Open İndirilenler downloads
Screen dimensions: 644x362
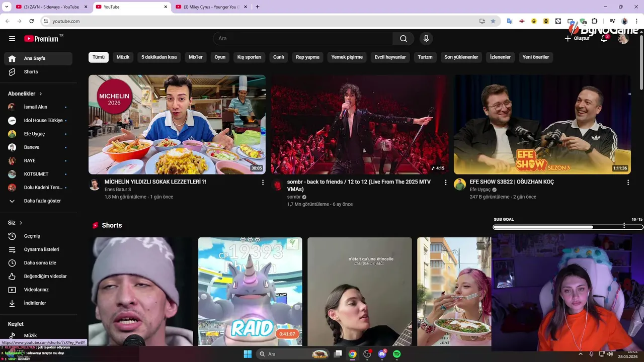[x=38, y=303]
